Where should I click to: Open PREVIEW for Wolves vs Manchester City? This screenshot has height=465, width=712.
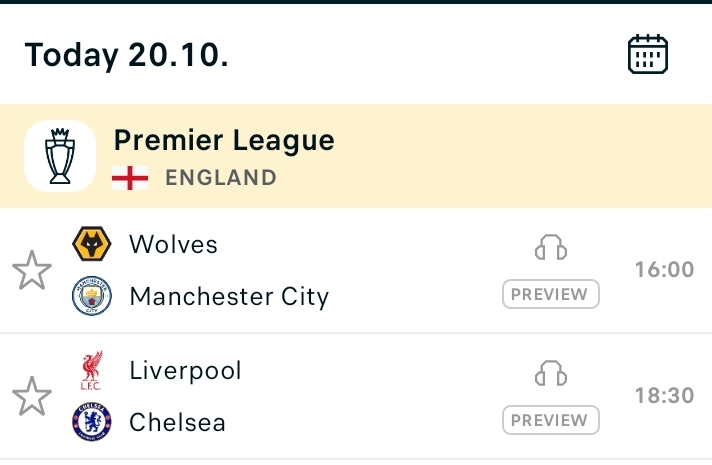550,294
